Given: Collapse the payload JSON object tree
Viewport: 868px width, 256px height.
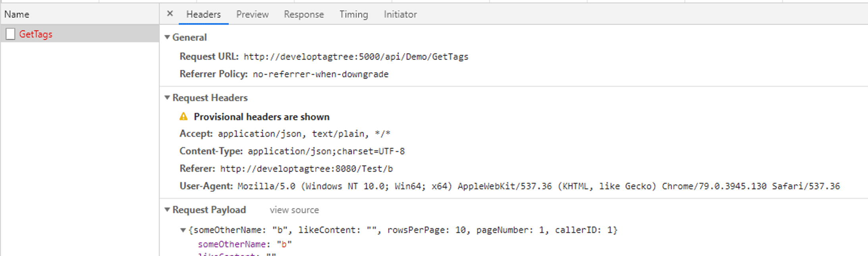Looking at the screenshot, I should pyautogui.click(x=183, y=230).
